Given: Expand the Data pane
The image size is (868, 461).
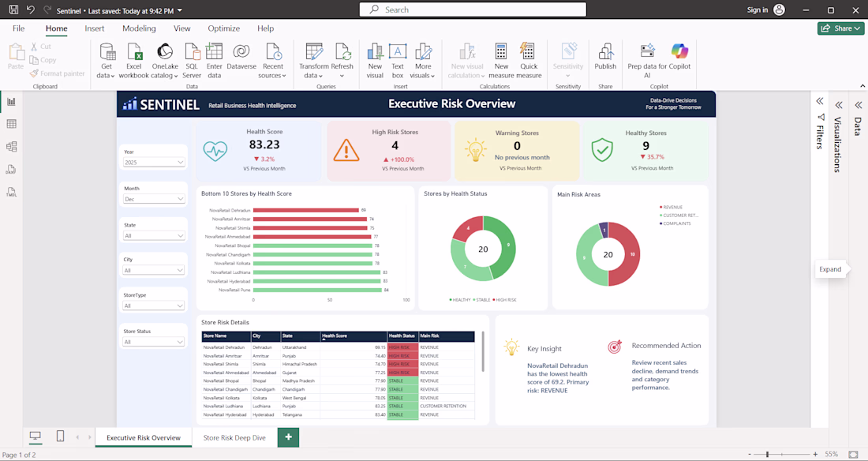Looking at the screenshot, I should coord(859,105).
